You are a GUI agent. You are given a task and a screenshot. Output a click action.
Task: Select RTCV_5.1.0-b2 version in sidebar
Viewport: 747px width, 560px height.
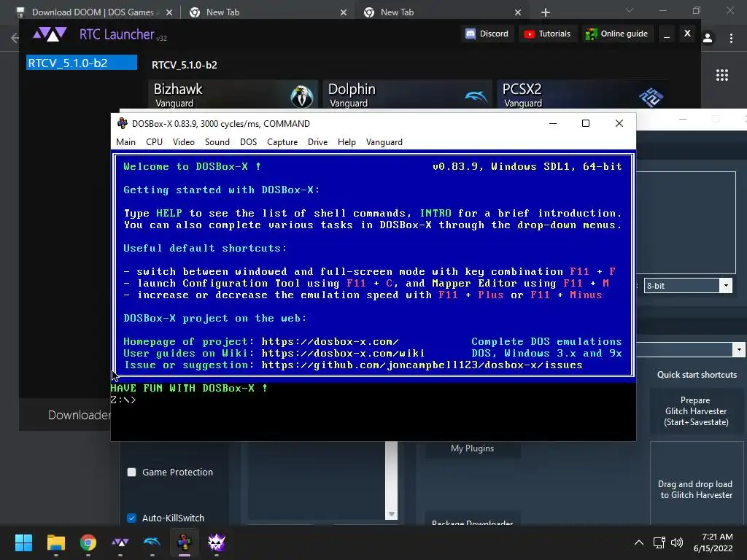[x=82, y=63]
